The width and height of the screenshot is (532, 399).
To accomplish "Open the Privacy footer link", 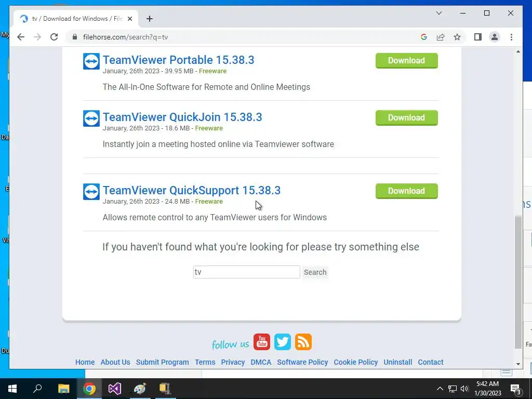I will click(x=233, y=362).
